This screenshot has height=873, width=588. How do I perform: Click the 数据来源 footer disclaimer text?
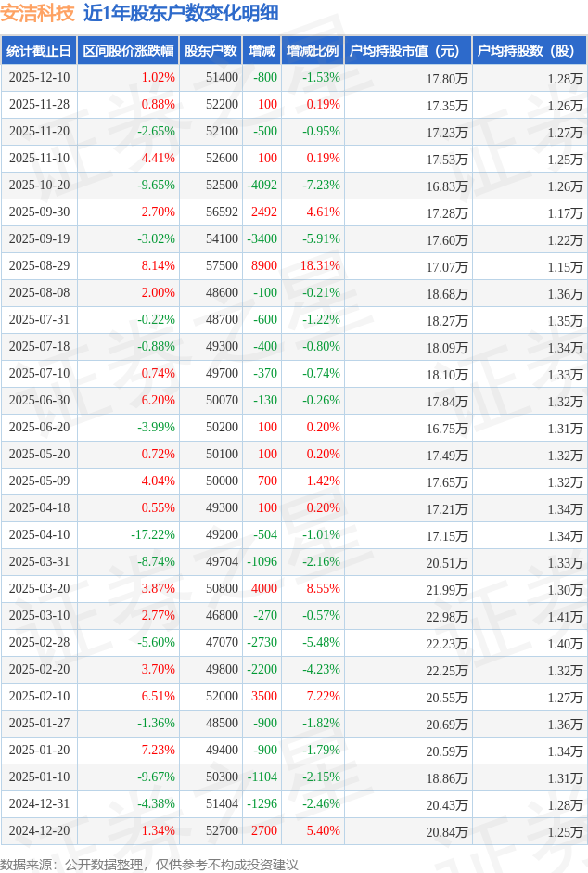pos(149,864)
